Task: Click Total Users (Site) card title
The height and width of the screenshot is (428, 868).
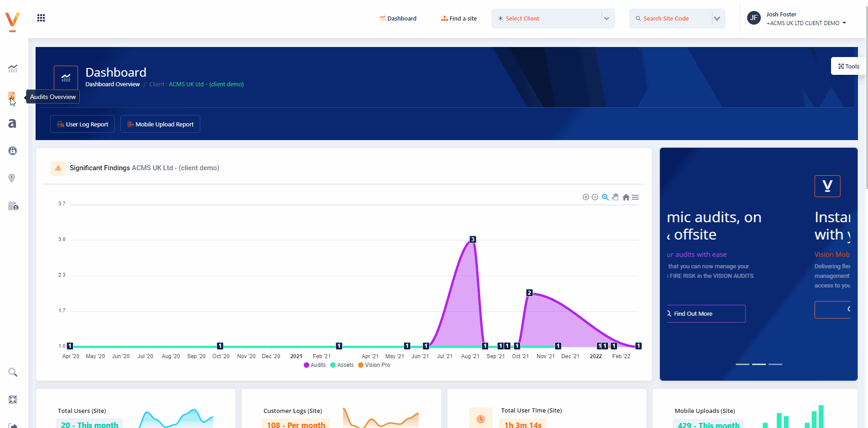Action: point(82,411)
